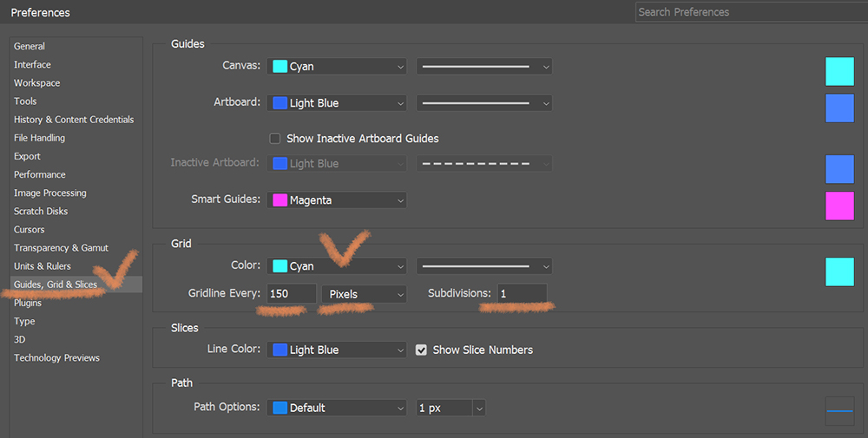The image size is (868, 438).
Task: Select Guides, Grid & Slices category
Action: click(x=76, y=284)
